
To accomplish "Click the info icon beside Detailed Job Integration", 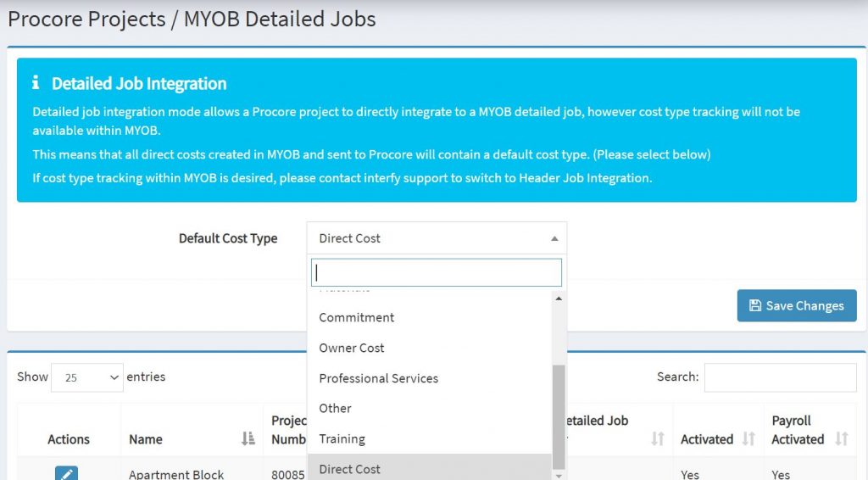I will (x=36, y=82).
